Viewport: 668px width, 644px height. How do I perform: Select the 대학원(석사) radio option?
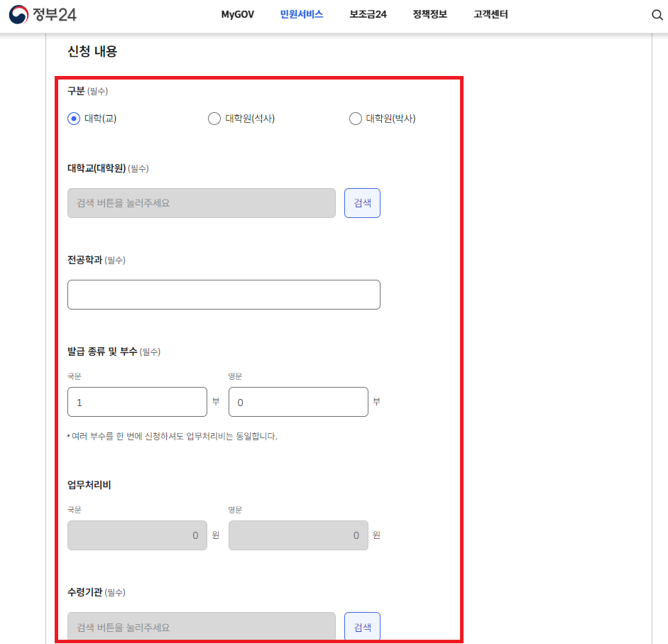pos(214,119)
